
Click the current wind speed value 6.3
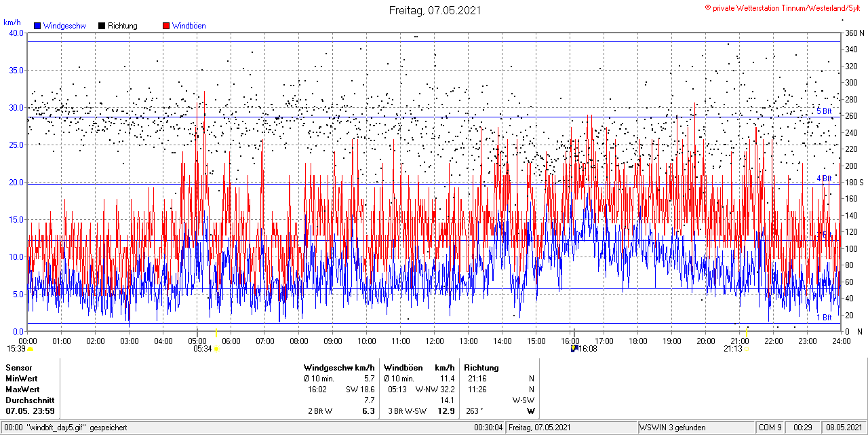pyautogui.click(x=369, y=411)
